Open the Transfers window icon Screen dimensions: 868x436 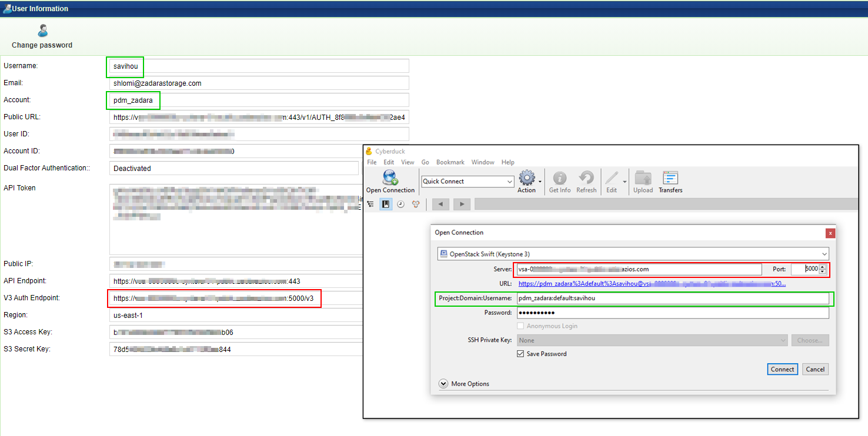(x=670, y=178)
